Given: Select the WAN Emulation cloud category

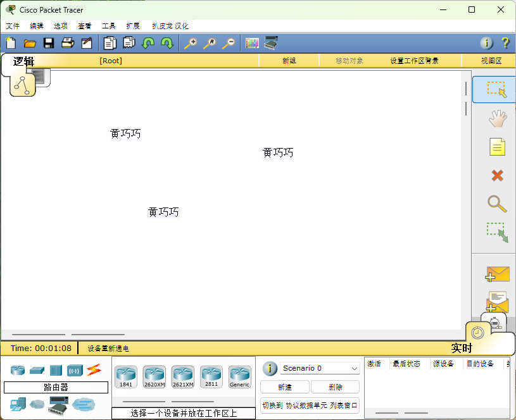Looking at the screenshot, I should [x=37, y=404].
